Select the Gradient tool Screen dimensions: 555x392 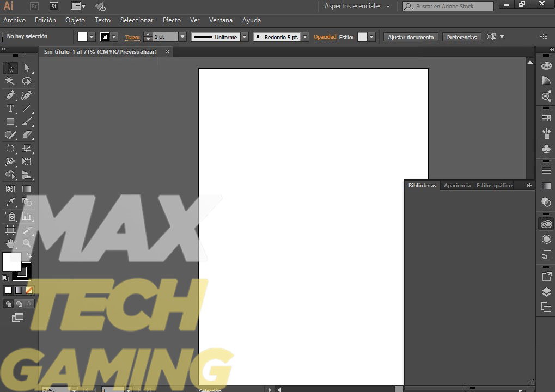[x=27, y=189]
